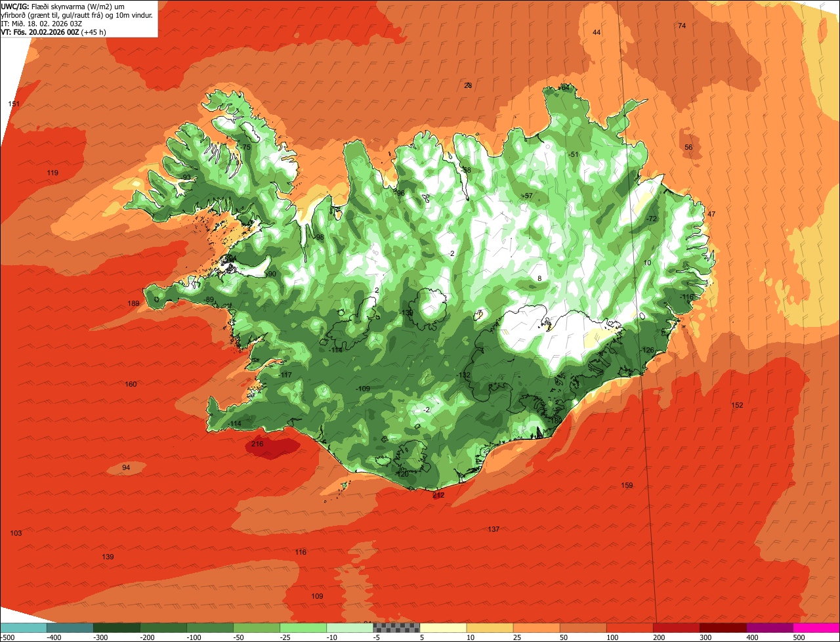Click the 'IT: Mið. 18. 02. 2026 03Z' line
This screenshot has width=840, height=642.
click(x=41, y=24)
